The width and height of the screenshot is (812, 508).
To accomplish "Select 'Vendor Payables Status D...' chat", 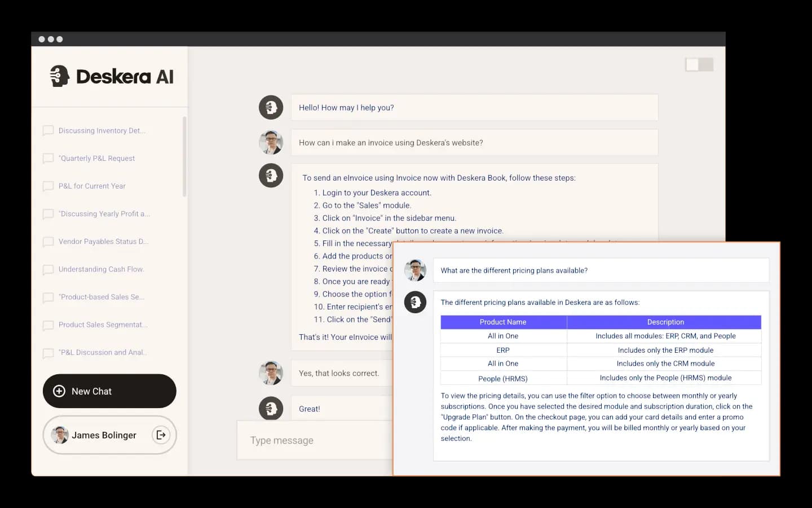I will pyautogui.click(x=104, y=241).
